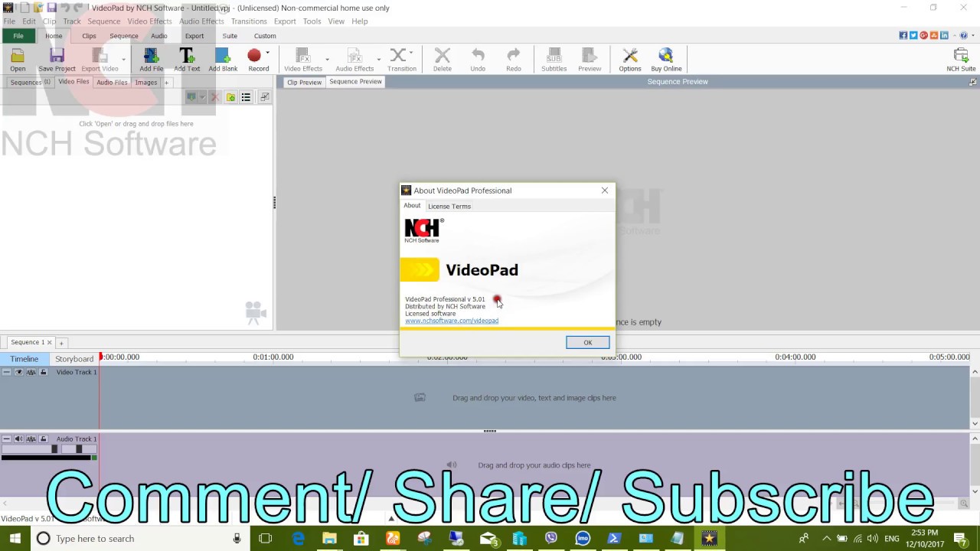The image size is (980, 551).
Task: Click the 0:01:00.000 ruler mark
Action: (273, 357)
